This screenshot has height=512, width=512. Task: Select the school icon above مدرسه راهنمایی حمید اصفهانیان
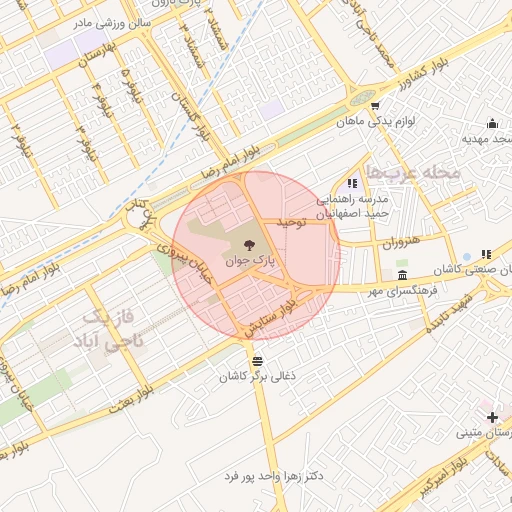[353, 183]
